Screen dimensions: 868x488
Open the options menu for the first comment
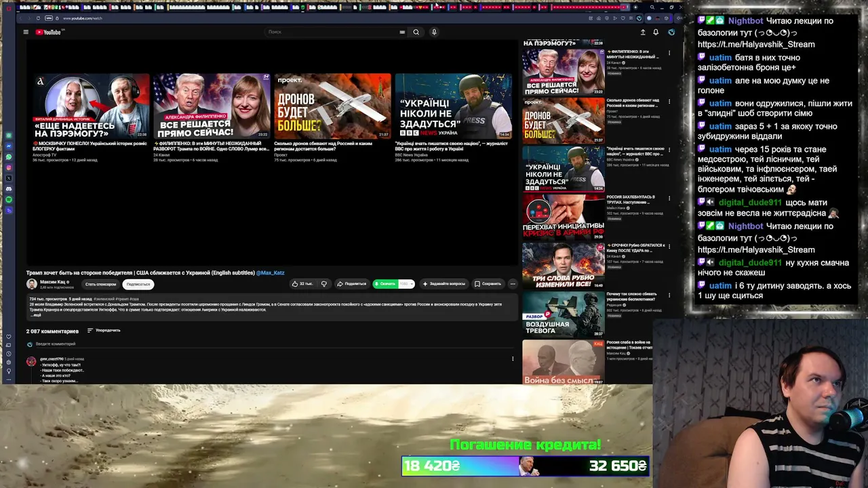pyautogui.click(x=513, y=359)
